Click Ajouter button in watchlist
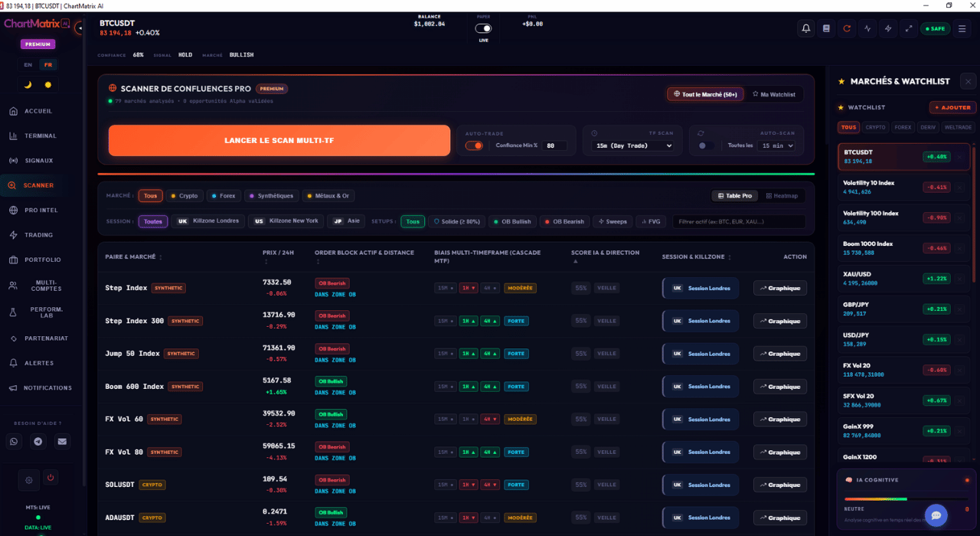This screenshot has width=980, height=536. pos(952,107)
